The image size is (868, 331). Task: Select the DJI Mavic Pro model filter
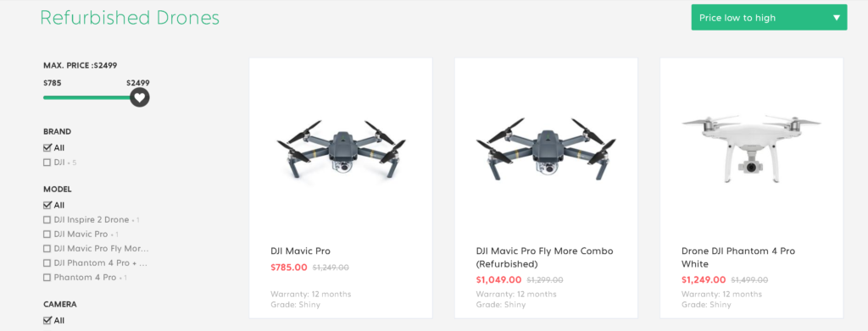pos(47,234)
